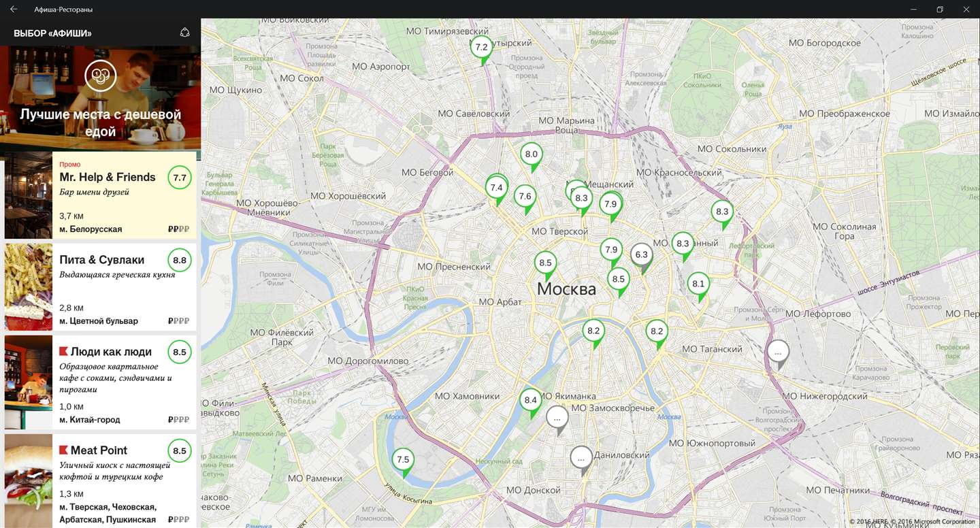
Task: Click 'м. Цветной бульвар' metro text
Action: coord(99,321)
